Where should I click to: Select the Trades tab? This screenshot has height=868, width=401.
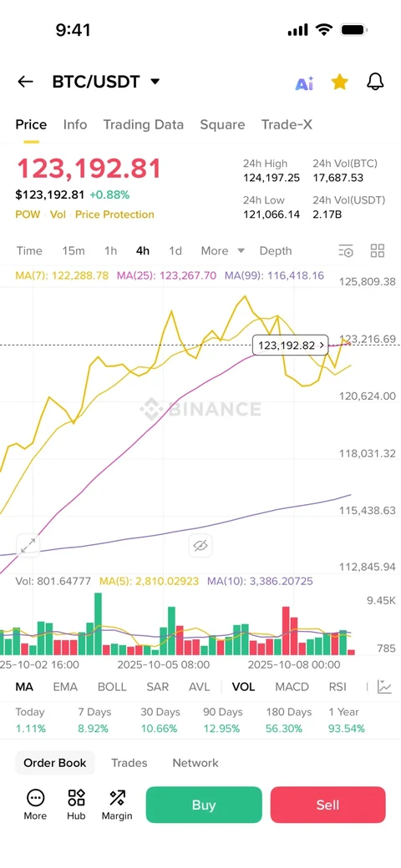(129, 763)
